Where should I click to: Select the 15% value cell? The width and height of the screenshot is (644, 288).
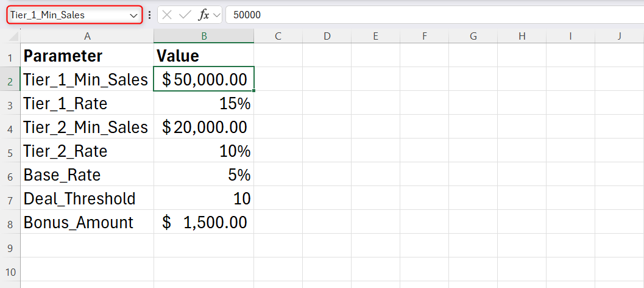(203, 103)
